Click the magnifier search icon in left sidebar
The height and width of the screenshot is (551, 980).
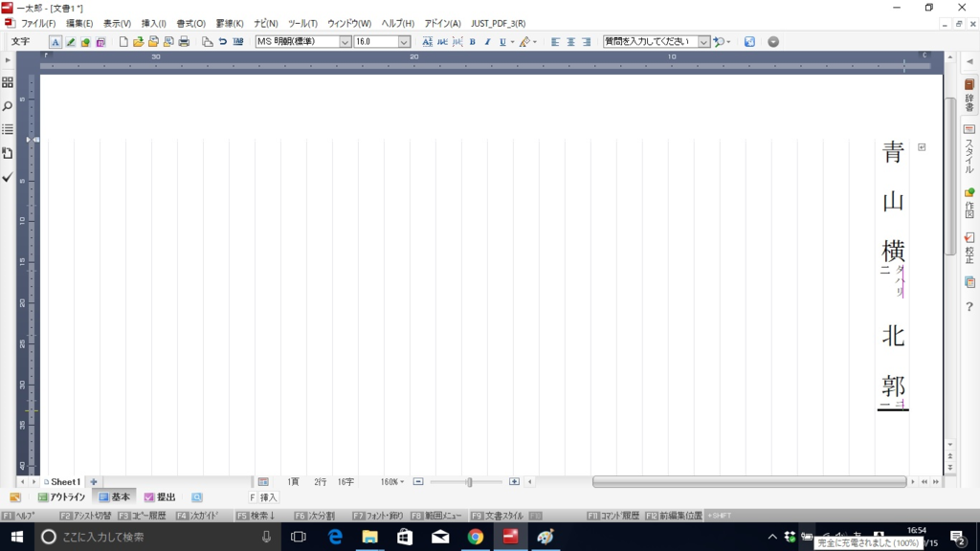[x=8, y=106]
